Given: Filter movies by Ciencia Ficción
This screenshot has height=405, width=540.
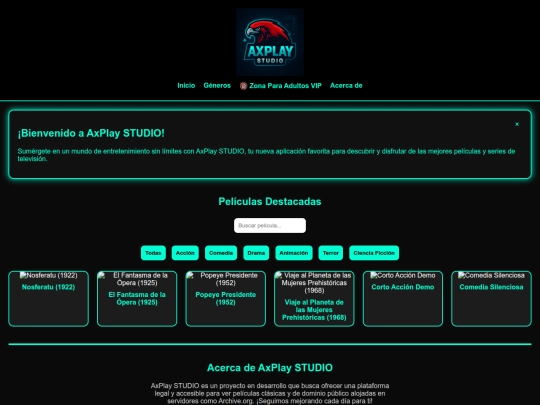Looking at the screenshot, I should pos(374,253).
